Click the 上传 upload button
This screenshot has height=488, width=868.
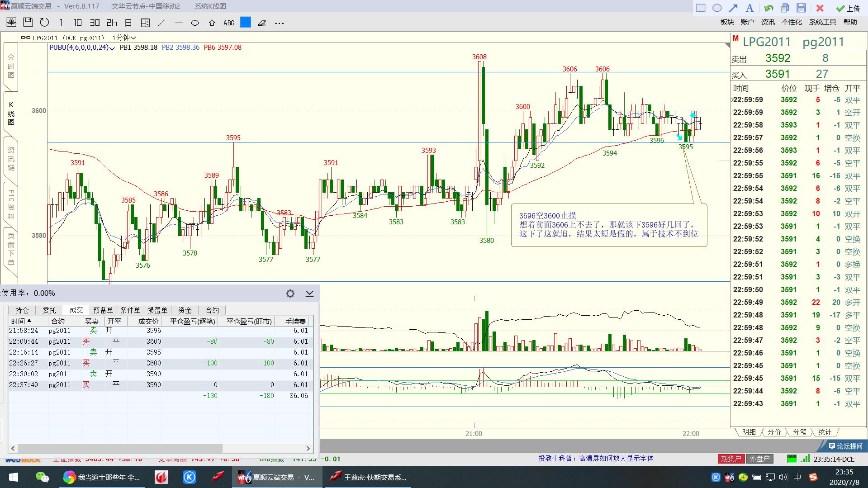[849, 8]
